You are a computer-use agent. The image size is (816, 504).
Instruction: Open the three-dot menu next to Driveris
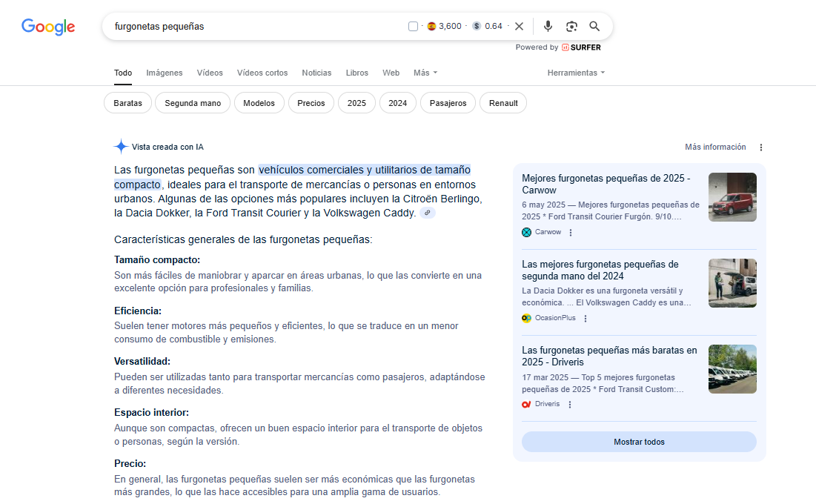pos(569,405)
